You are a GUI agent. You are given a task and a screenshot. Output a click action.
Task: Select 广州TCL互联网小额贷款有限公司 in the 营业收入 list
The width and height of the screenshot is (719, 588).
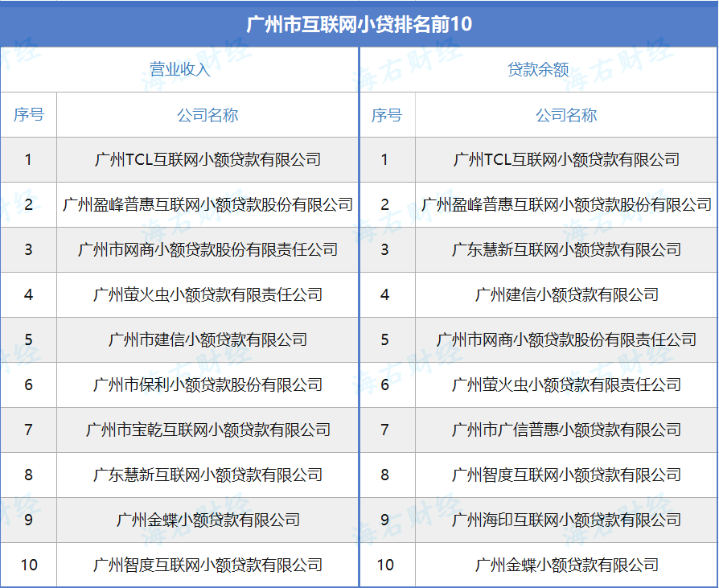pos(207,159)
